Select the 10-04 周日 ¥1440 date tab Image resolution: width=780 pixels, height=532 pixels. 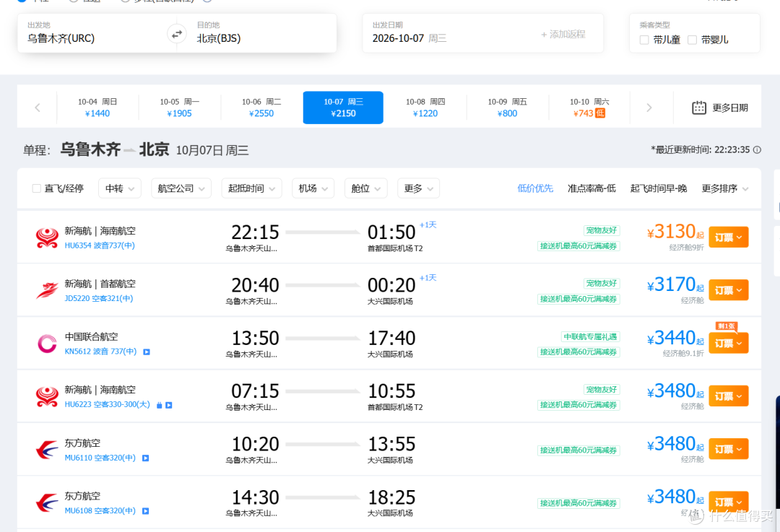(97, 108)
